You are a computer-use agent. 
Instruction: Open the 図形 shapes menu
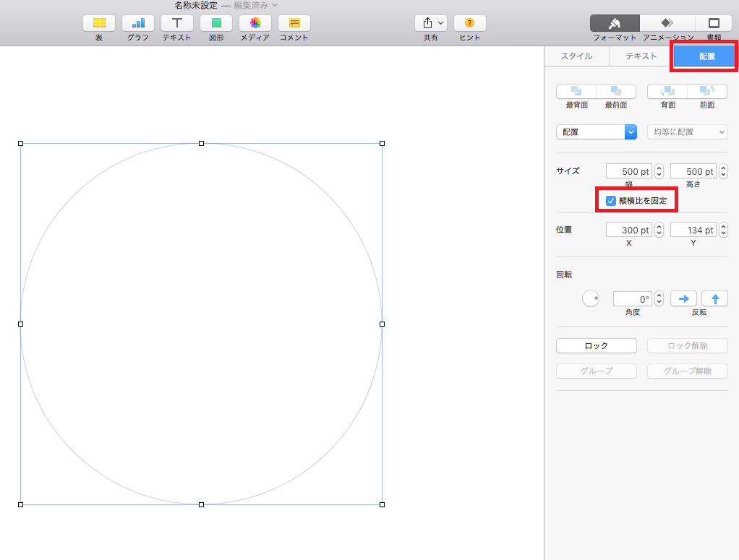tap(216, 23)
